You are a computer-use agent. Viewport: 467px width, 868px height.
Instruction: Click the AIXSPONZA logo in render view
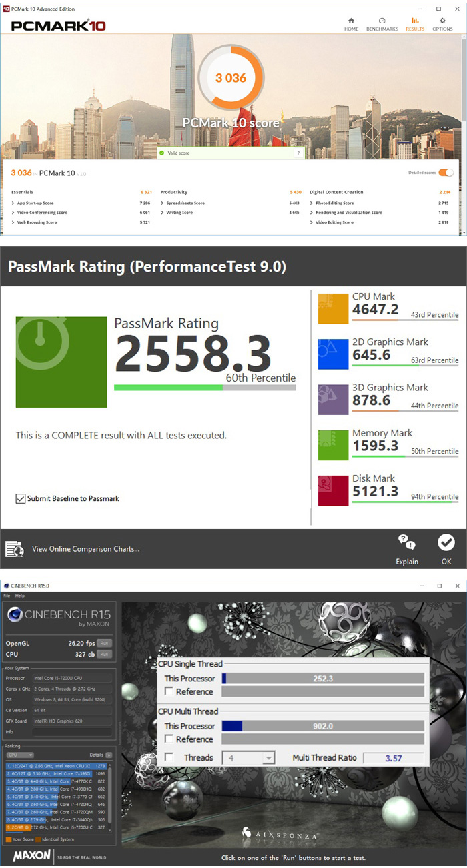pos(280,834)
